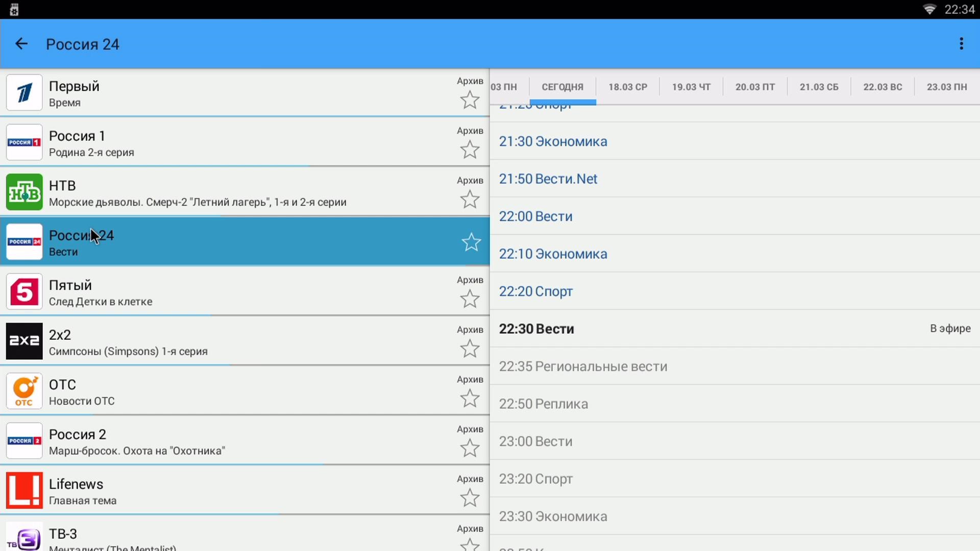This screenshot has width=980, height=551.
Task: Open Архив for the Россия 1 channel
Action: coord(470,131)
